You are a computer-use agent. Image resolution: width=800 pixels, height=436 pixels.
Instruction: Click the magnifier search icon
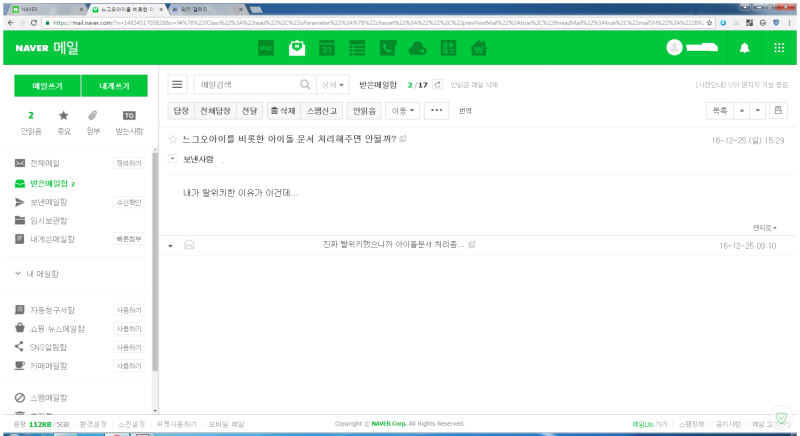[305, 85]
